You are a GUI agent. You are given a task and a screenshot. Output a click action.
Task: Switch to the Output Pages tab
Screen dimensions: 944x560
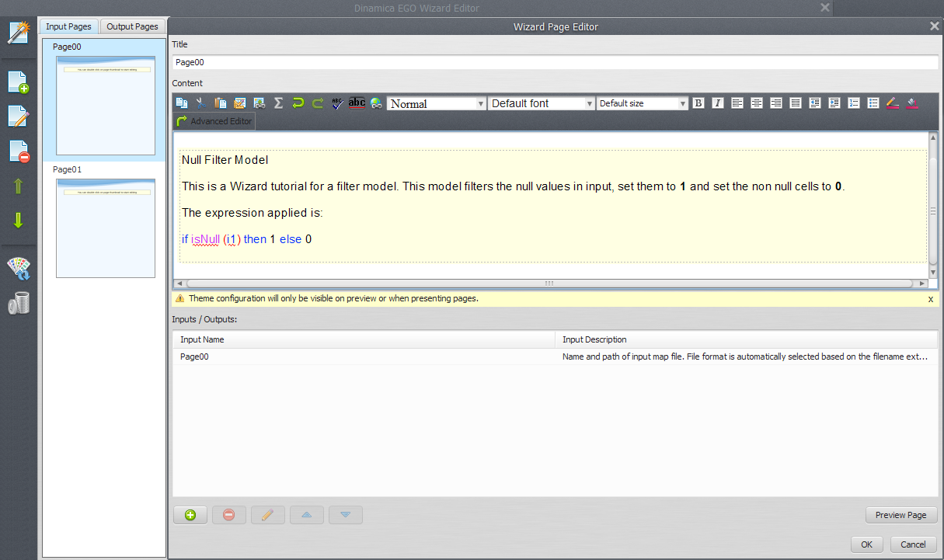pyautogui.click(x=132, y=26)
